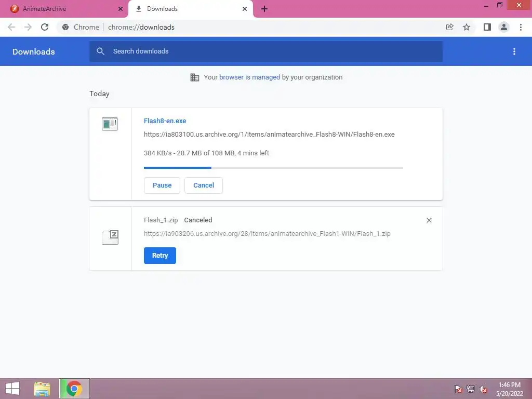
Task: Bookmark this page with the star
Action: 467,27
